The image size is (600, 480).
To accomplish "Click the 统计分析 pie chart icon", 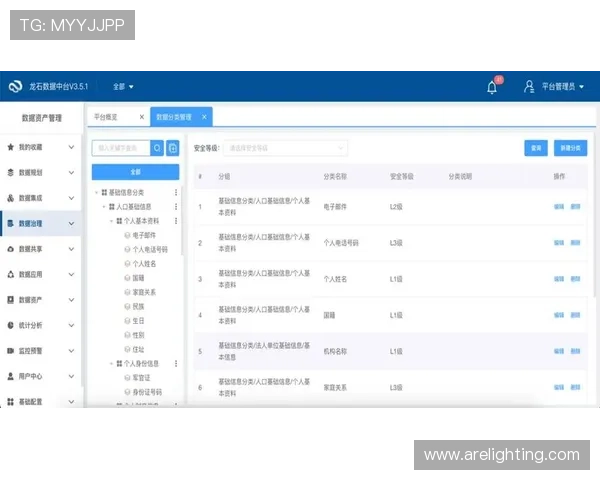I will [11, 325].
